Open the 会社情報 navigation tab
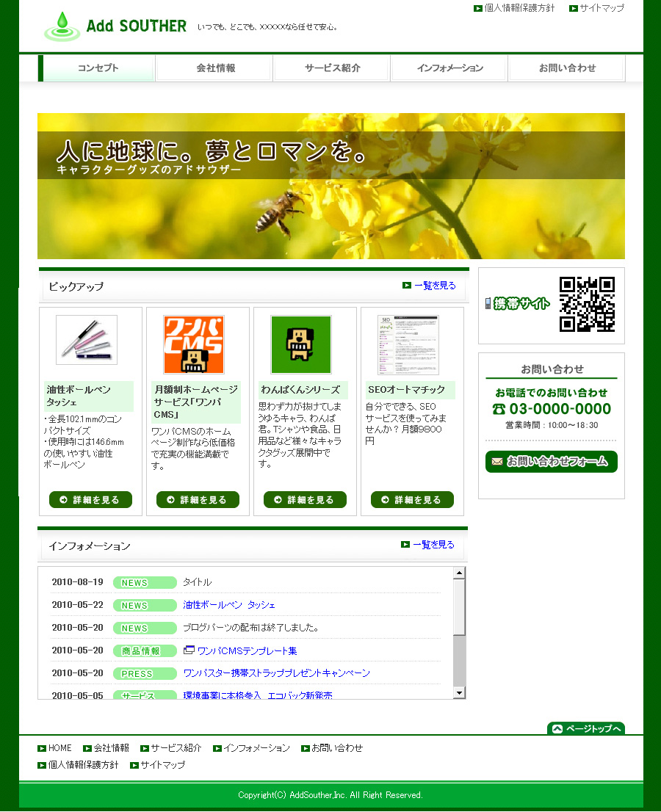Screen dimensions: 661x812 215,68
